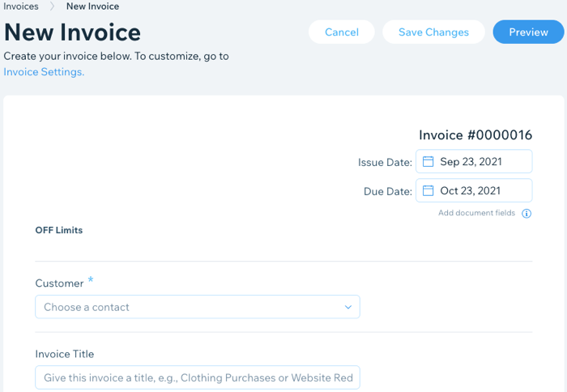
Task: Click the Issue Date calendar icon
Action: [x=428, y=162]
